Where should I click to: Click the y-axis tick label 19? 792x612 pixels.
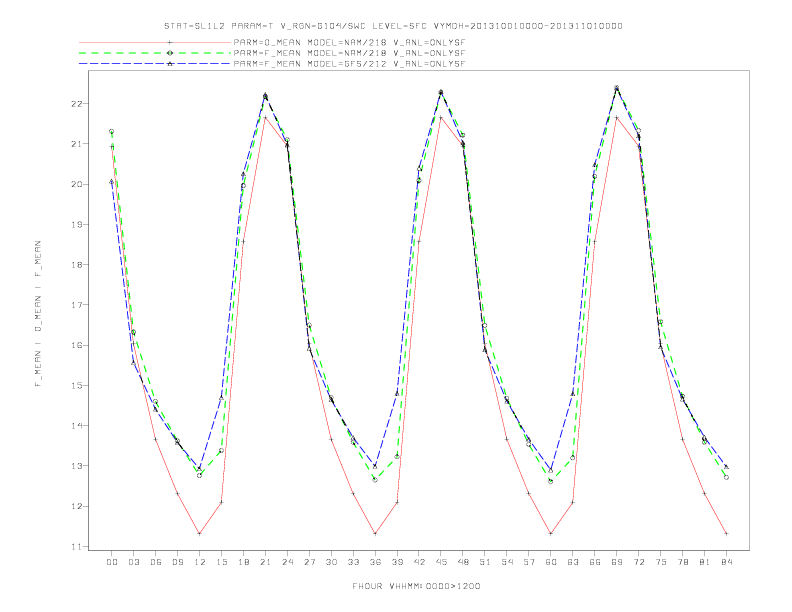[76, 224]
